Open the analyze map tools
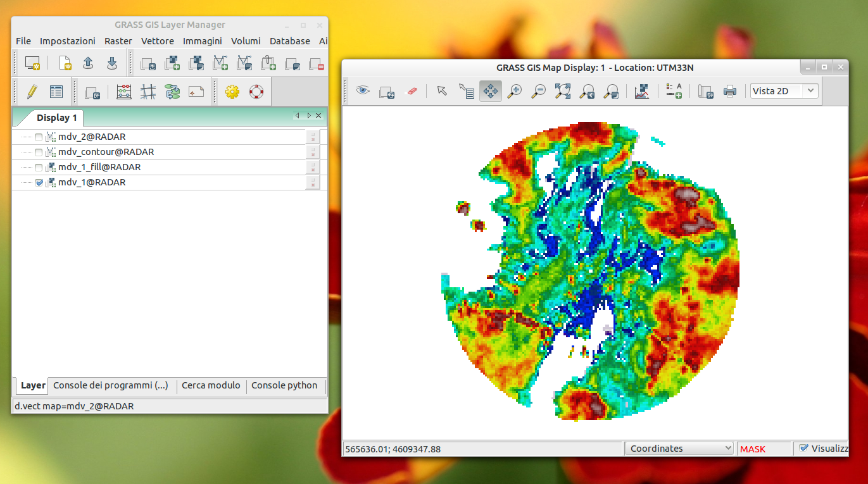Image resolution: width=868 pixels, height=484 pixels. (642, 91)
